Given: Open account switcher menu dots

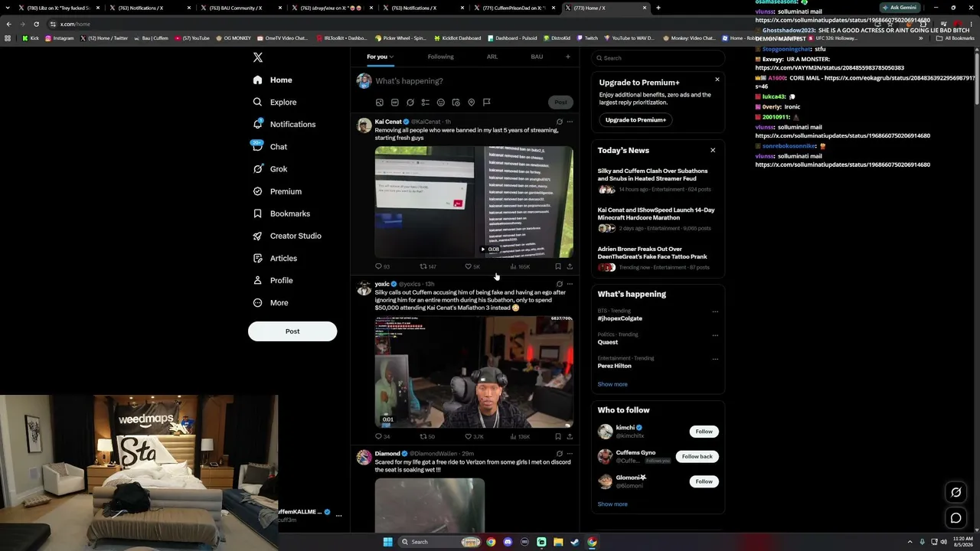Looking at the screenshot, I should click(338, 516).
